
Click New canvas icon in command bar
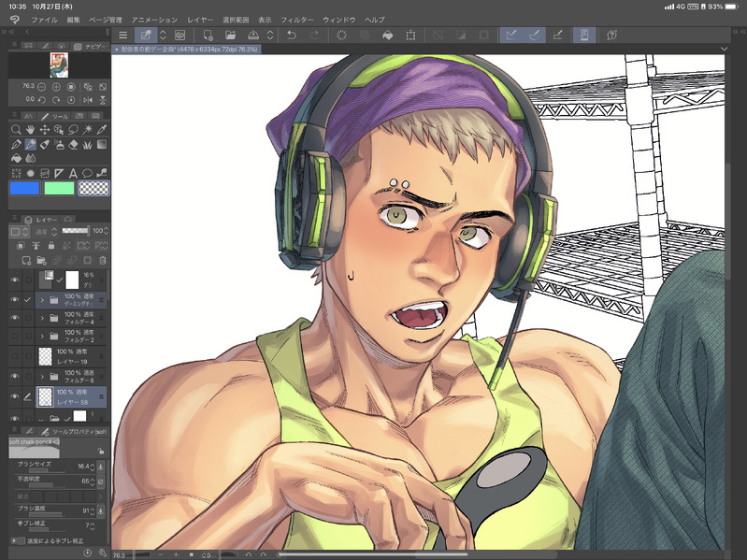[x=208, y=35]
